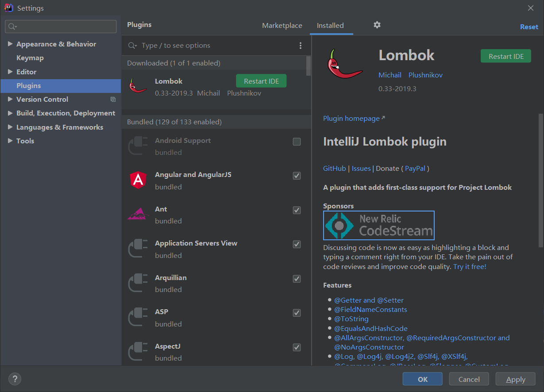The image size is (544, 392).
Task: Select the Installed tab
Action: pos(330,26)
